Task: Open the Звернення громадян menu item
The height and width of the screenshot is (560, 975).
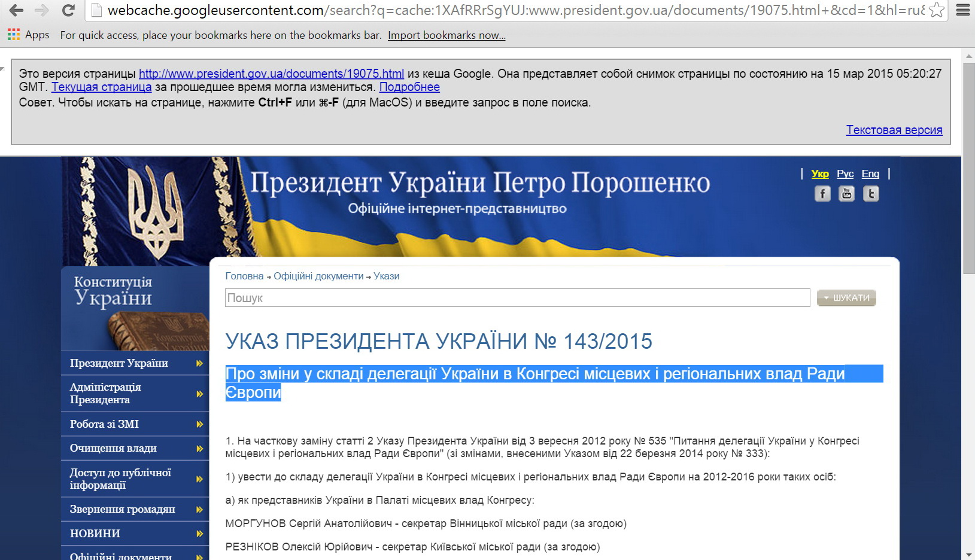Action: 123,509
